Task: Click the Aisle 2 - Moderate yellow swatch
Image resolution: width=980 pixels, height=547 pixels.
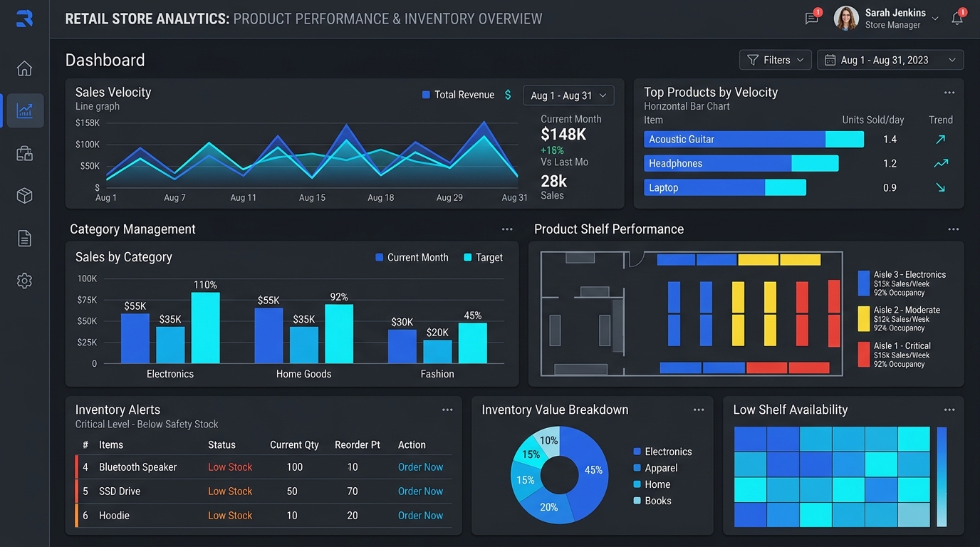Action: point(863,319)
